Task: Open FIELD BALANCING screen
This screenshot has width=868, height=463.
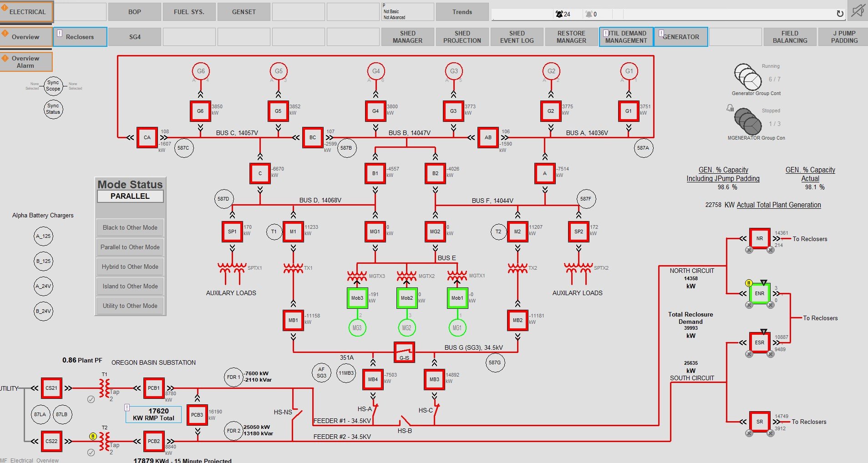Action: point(790,37)
